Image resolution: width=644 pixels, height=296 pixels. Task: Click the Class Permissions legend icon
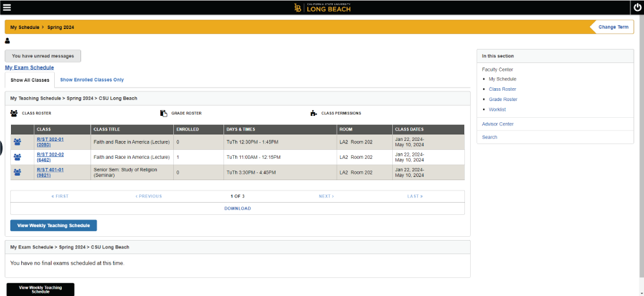coord(314,113)
